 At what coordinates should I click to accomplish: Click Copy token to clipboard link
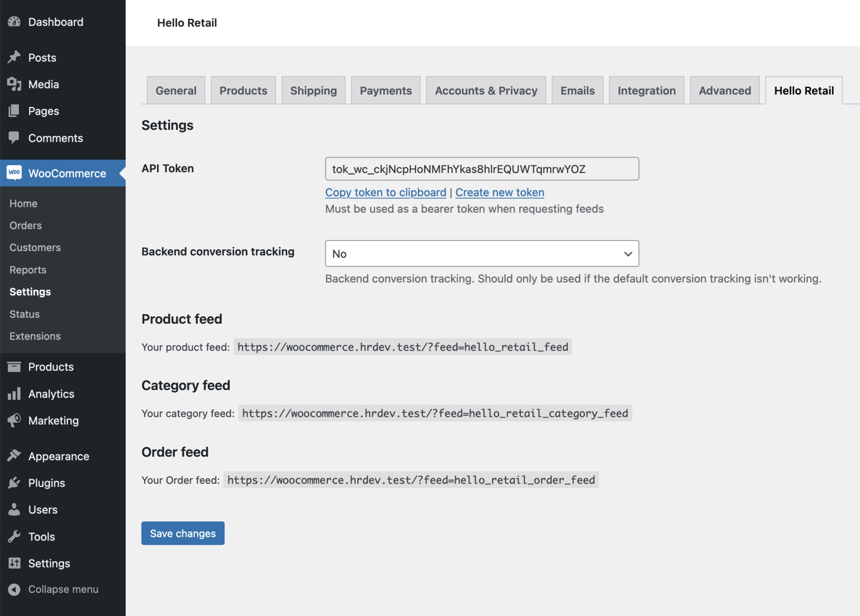(385, 192)
